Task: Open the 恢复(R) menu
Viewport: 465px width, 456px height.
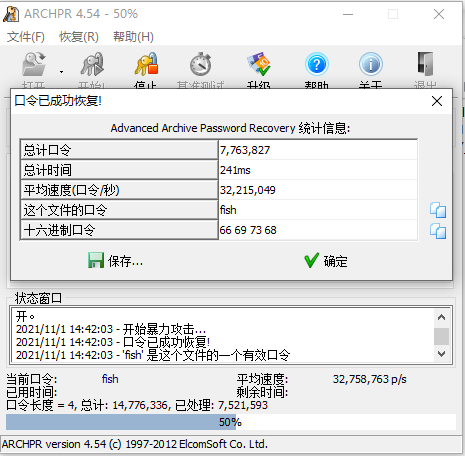Action: point(79,37)
